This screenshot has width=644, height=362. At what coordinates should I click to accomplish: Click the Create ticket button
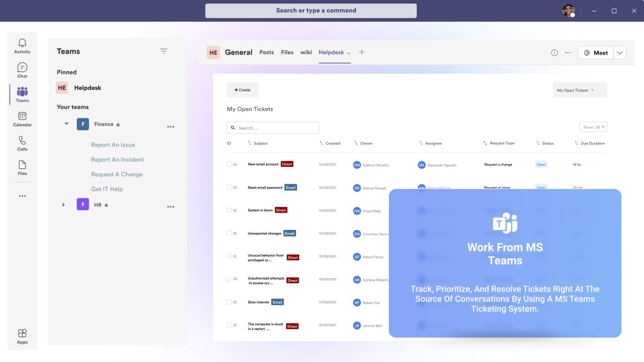(242, 90)
